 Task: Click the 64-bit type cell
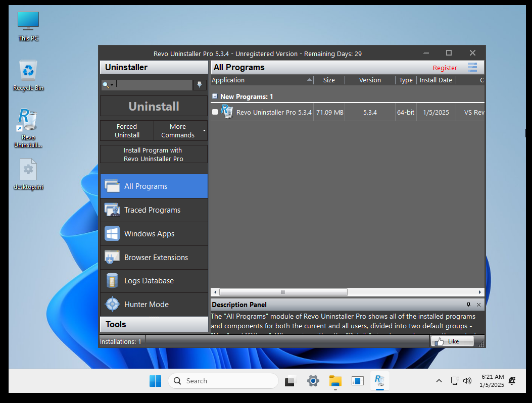click(406, 112)
